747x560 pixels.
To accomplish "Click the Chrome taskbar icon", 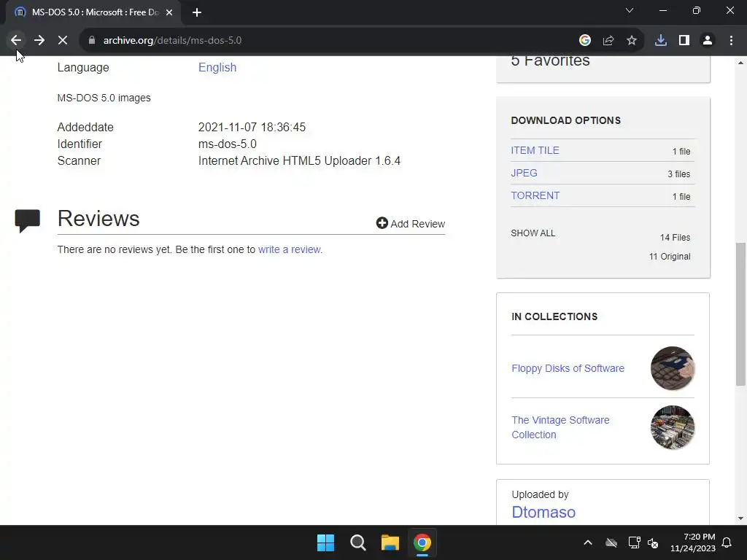I will click(x=422, y=542).
